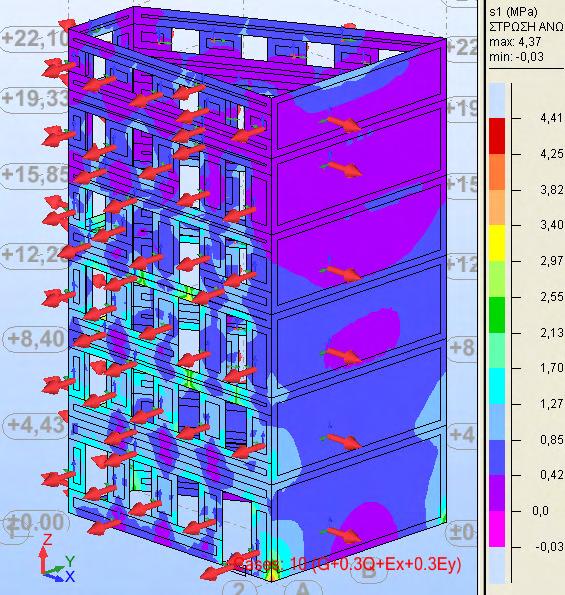
Task: Click the legend max: 4,37 value text
Action: [x=515, y=41]
